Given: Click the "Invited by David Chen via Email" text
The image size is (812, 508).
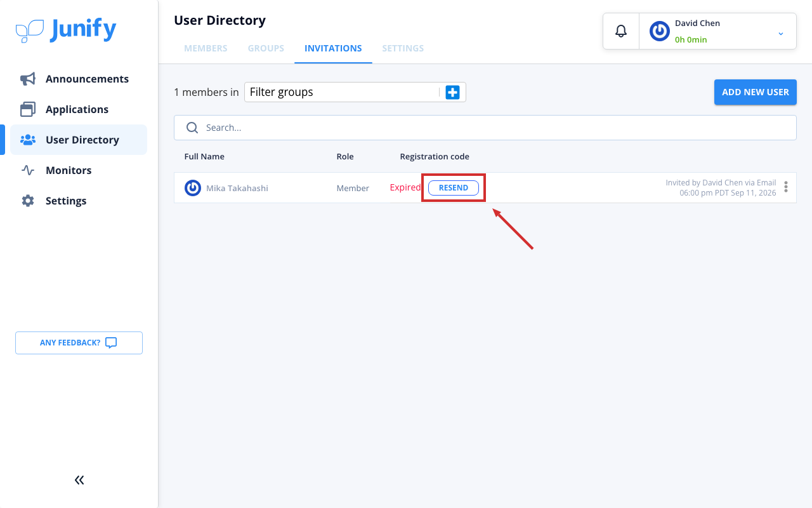Looking at the screenshot, I should pos(721,183).
